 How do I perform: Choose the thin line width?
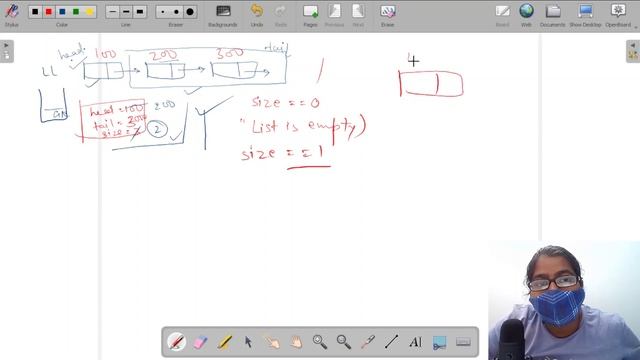[113, 12]
